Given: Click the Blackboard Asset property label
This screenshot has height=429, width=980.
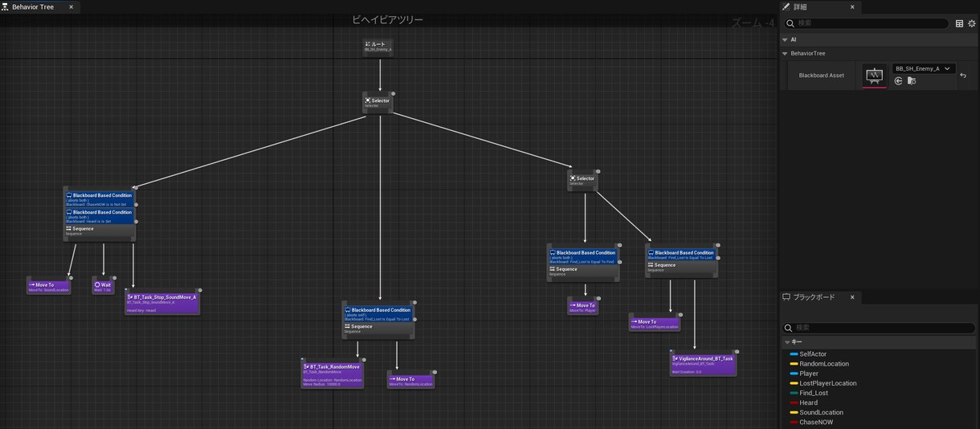Looking at the screenshot, I should coord(821,76).
